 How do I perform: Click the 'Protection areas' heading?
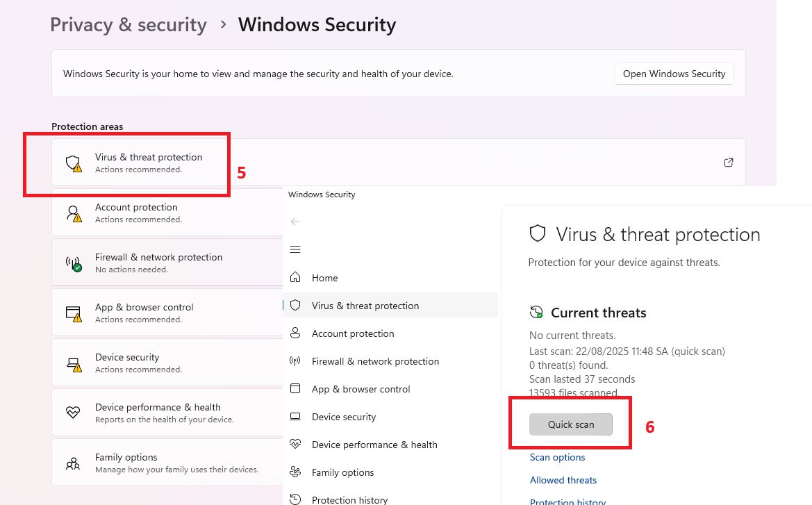click(87, 126)
